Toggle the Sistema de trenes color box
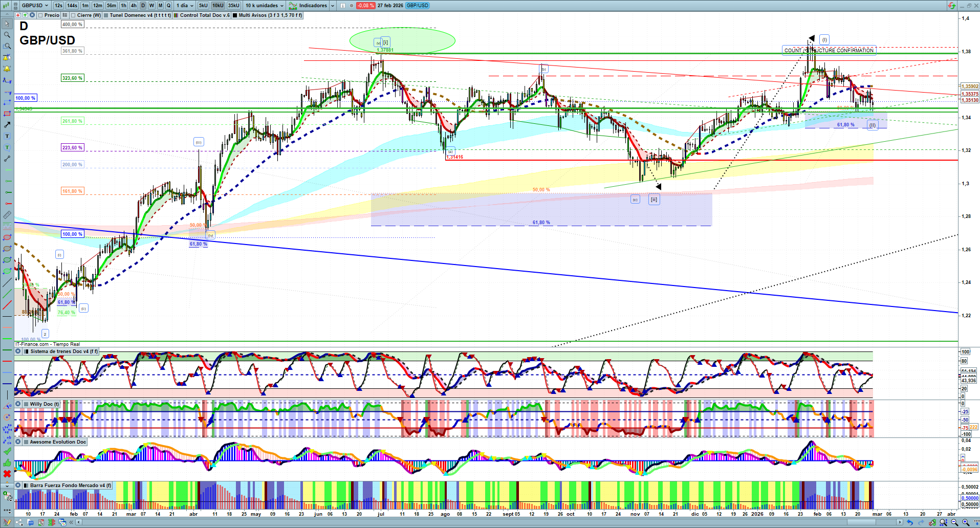The height and width of the screenshot is (528, 980). [26, 351]
